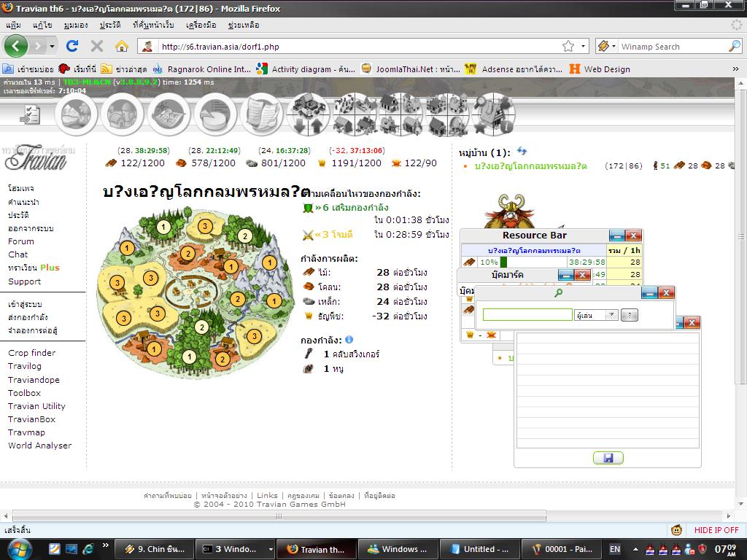This screenshot has height=560, width=747.
Task: Click the attack crossed swords icon
Action: (x=309, y=234)
